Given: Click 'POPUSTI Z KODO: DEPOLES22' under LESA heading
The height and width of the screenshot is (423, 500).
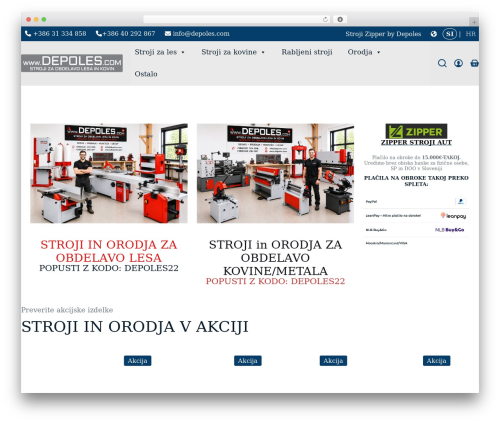Looking at the screenshot, I should (x=109, y=268).
